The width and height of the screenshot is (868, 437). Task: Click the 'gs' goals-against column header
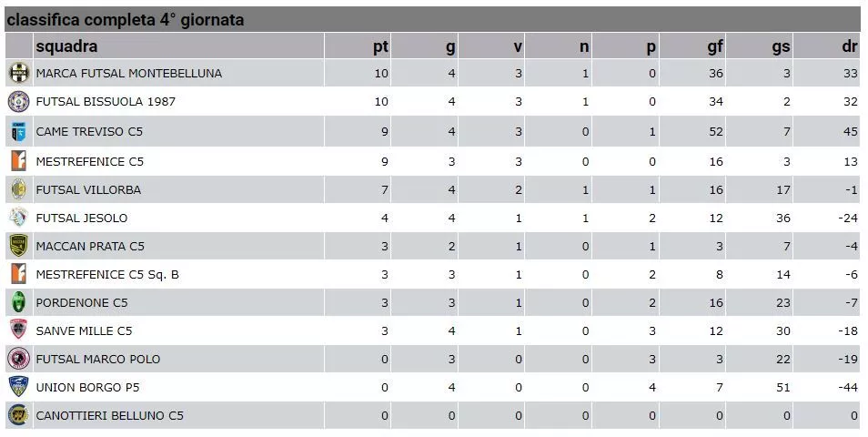(781, 46)
